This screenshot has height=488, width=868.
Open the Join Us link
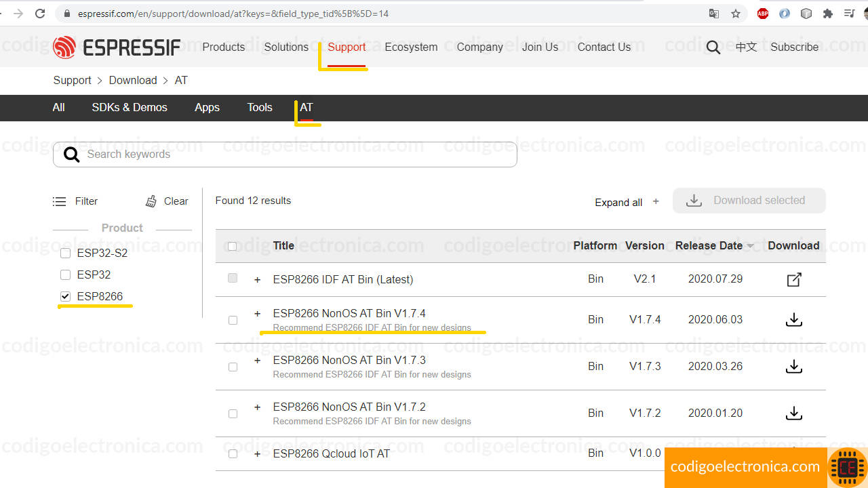[x=540, y=47]
